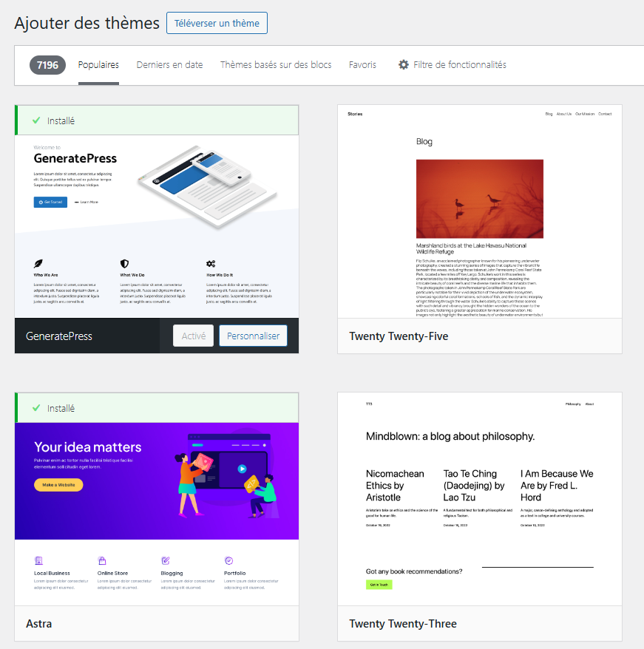The height and width of the screenshot is (649, 644).
Task: Click the Stories logo in Twenty Twenty-Five preview
Action: coord(355,114)
